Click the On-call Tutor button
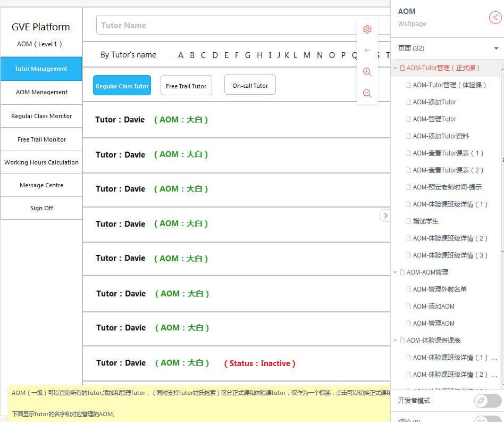 pos(250,85)
